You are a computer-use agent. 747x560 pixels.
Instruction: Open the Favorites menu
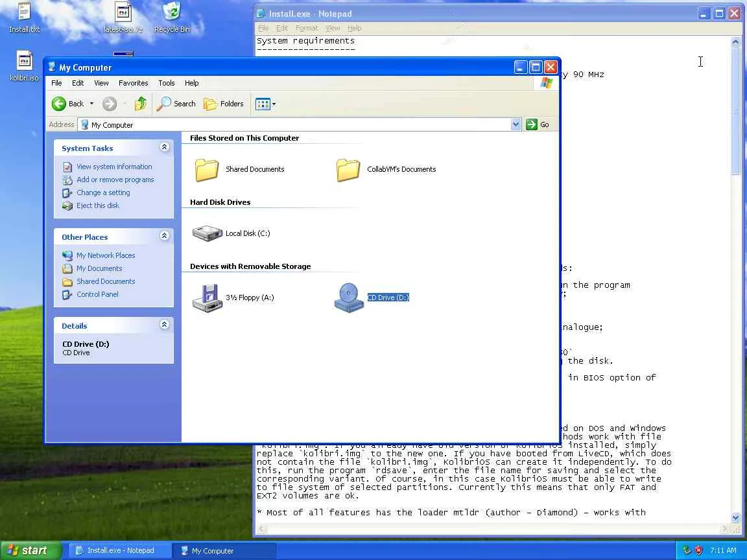(x=134, y=83)
